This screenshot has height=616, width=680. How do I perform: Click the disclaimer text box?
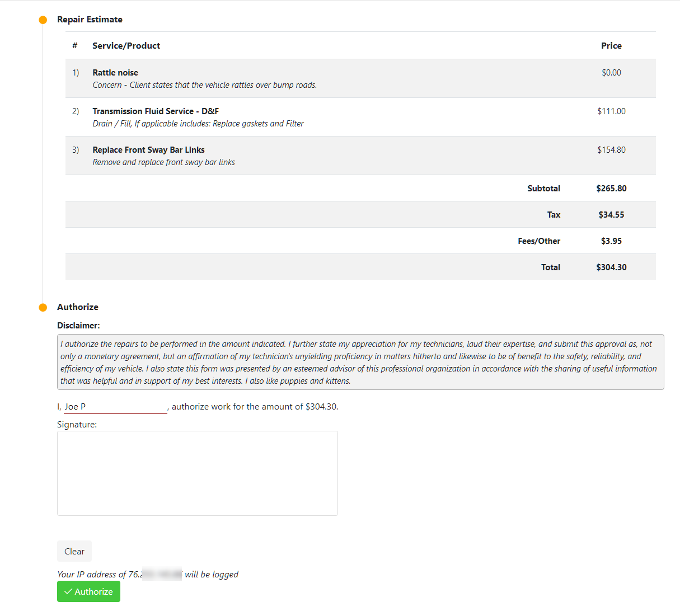(x=360, y=362)
